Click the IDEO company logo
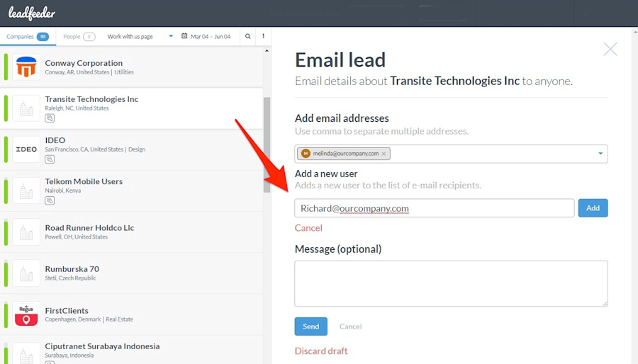The height and width of the screenshot is (364, 638). [x=26, y=149]
